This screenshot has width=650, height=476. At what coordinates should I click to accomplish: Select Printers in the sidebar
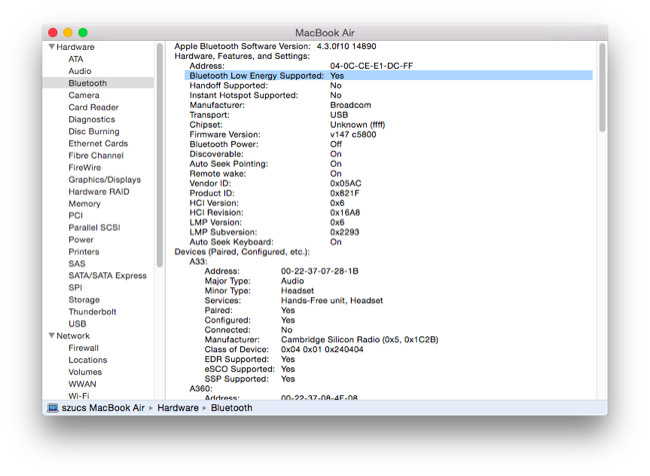pyautogui.click(x=84, y=251)
